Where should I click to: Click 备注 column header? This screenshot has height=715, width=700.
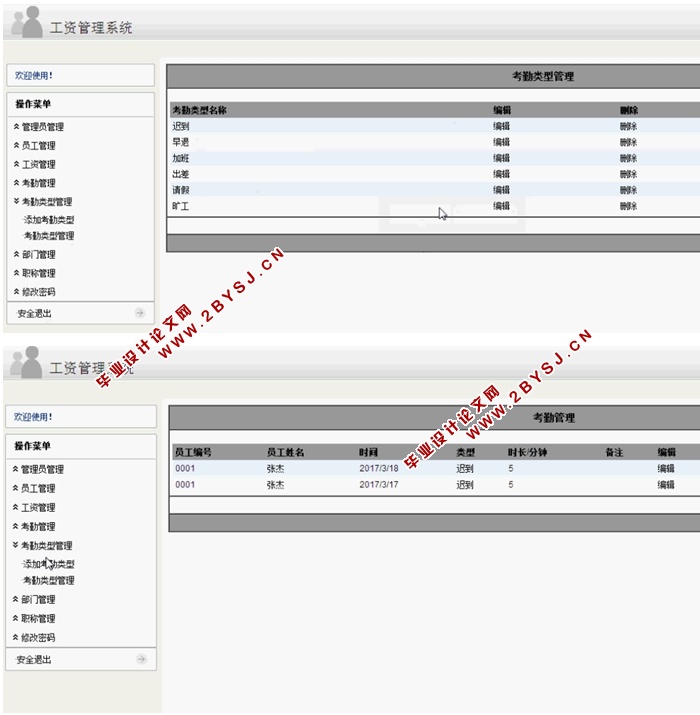[x=614, y=452]
